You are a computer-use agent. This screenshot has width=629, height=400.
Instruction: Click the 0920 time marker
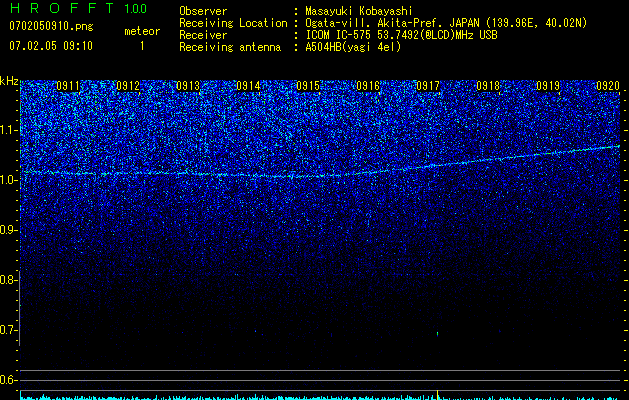[608, 86]
